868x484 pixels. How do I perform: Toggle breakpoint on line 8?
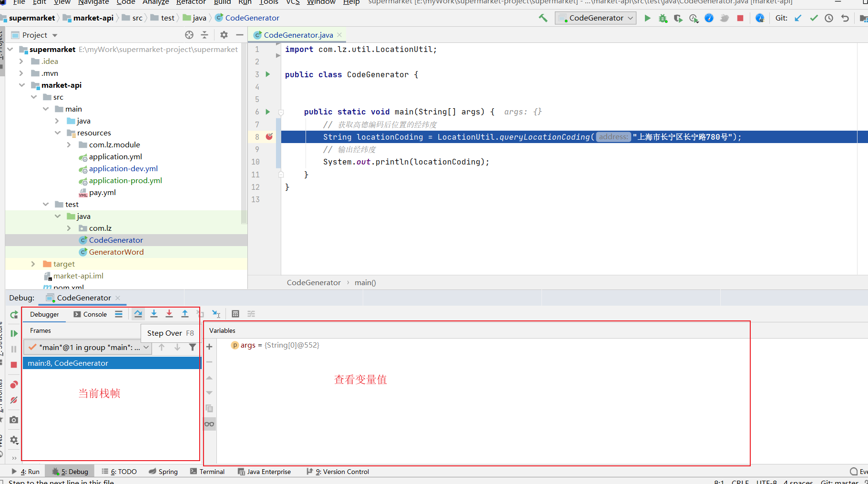click(x=269, y=137)
